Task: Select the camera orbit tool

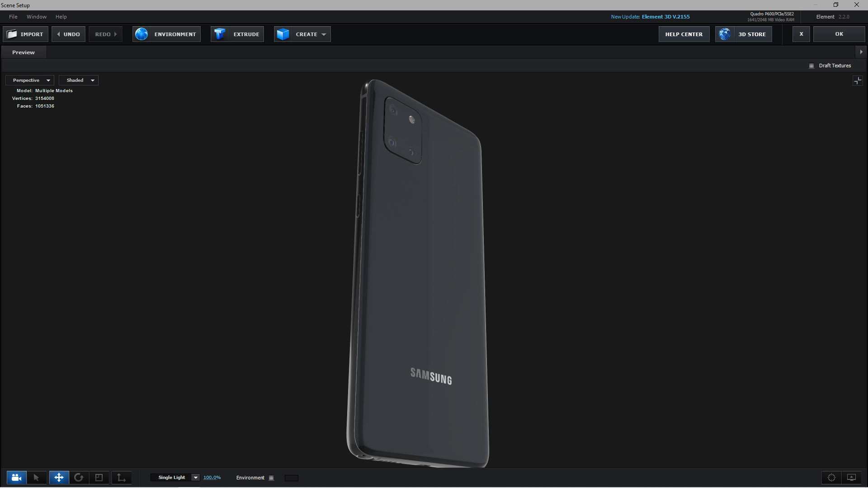Action: point(17,478)
